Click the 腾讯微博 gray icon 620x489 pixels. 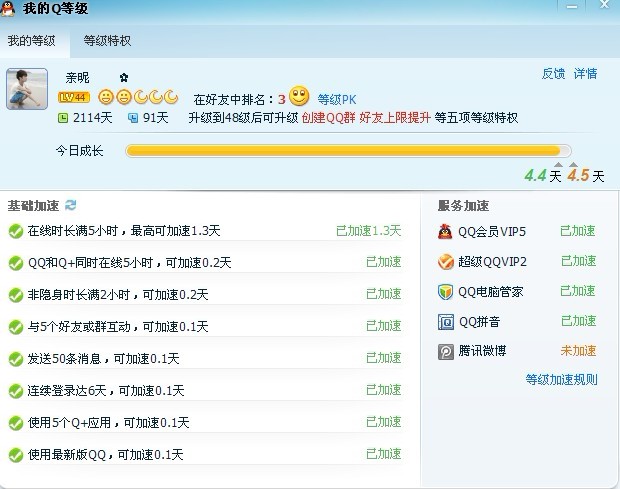point(446,351)
